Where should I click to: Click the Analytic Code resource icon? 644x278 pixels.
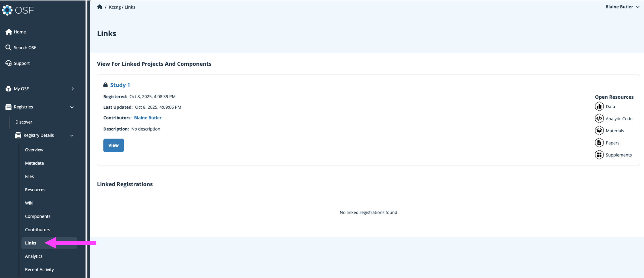click(x=599, y=119)
